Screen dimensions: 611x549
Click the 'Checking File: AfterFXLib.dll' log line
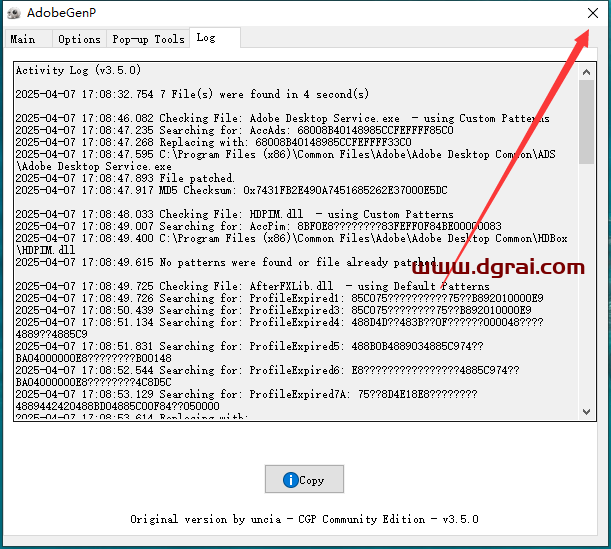point(253,286)
